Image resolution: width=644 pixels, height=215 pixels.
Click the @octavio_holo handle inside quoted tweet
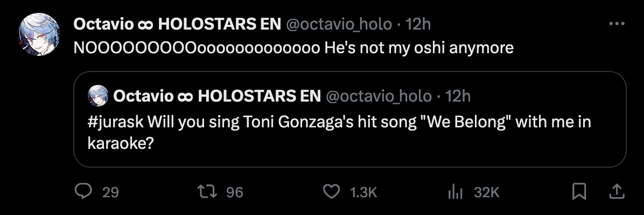pos(379,96)
